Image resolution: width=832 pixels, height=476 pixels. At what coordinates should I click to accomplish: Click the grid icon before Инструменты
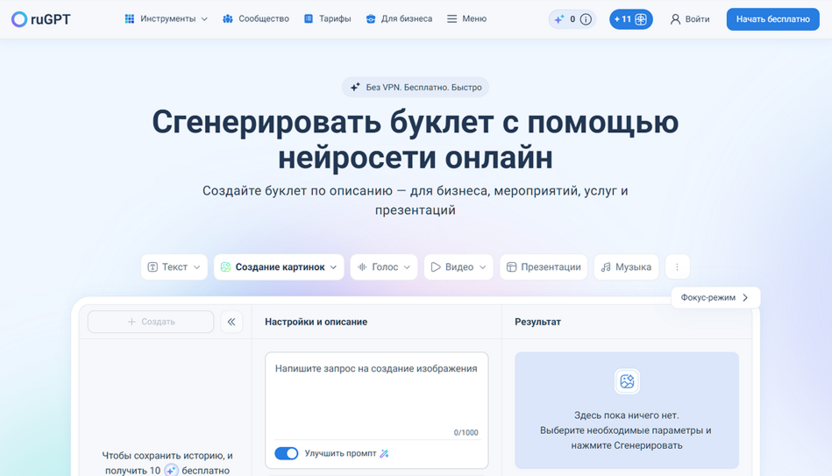[x=129, y=19]
